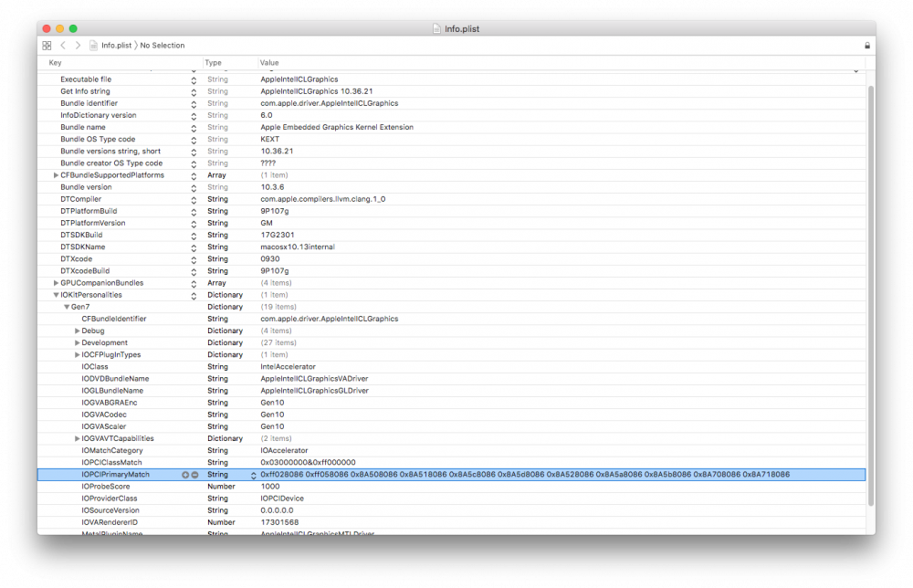Click AppleIntelICLGraphicsVADriver value
Viewport: 913px width, 588px height.
(x=314, y=379)
